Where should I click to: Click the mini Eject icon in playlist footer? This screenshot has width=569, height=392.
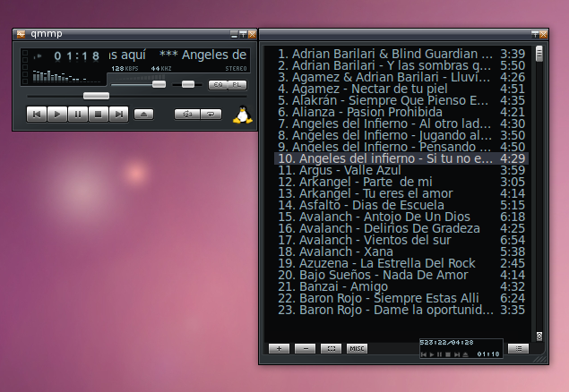pyautogui.click(x=466, y=354)
